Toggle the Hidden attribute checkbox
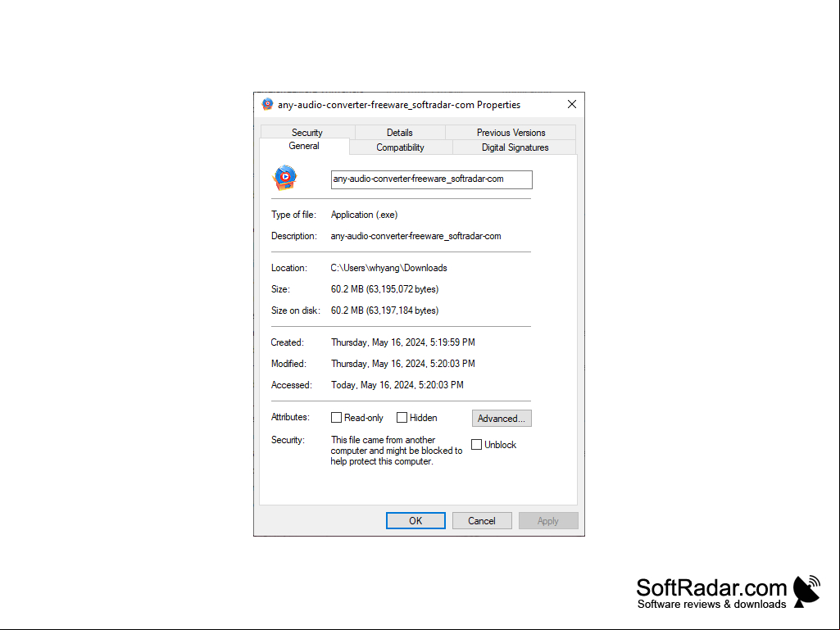 pos(402,417)
